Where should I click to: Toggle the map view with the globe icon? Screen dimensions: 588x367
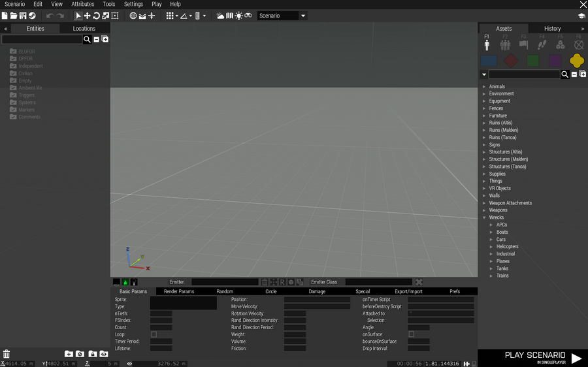tap(133, 16)
